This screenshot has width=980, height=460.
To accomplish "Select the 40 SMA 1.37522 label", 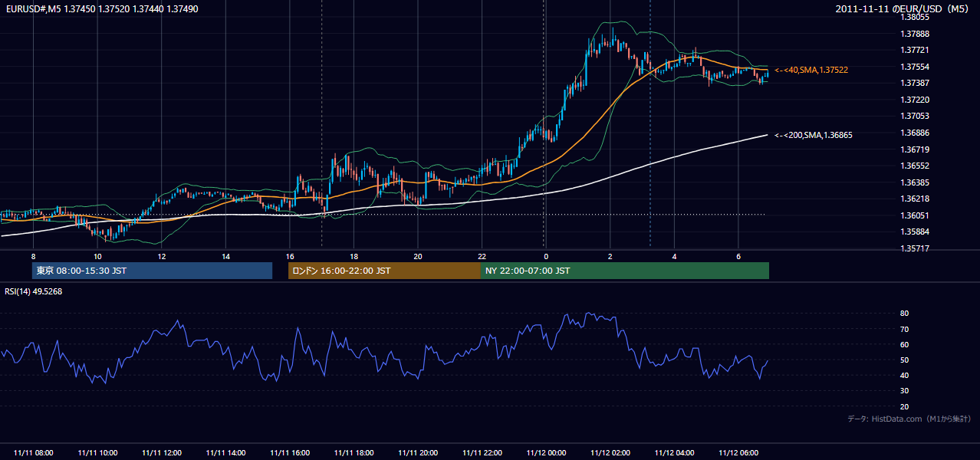I will 811,70.
